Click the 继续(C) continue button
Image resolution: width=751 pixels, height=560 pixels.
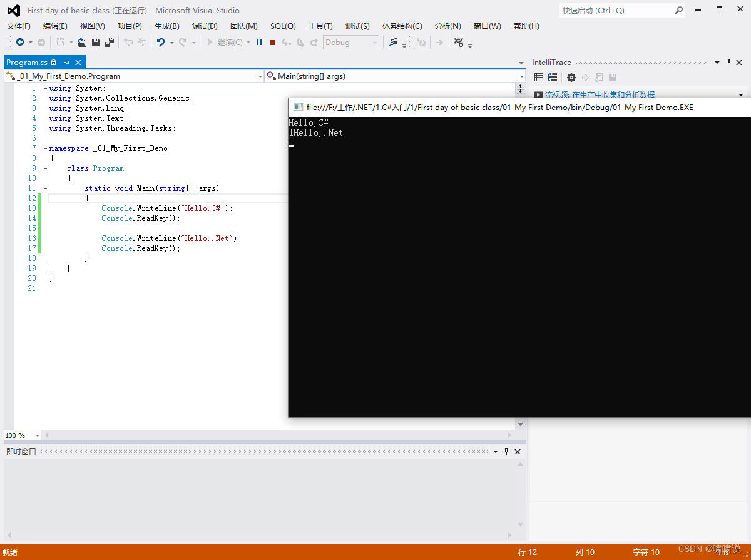[225, 42]
